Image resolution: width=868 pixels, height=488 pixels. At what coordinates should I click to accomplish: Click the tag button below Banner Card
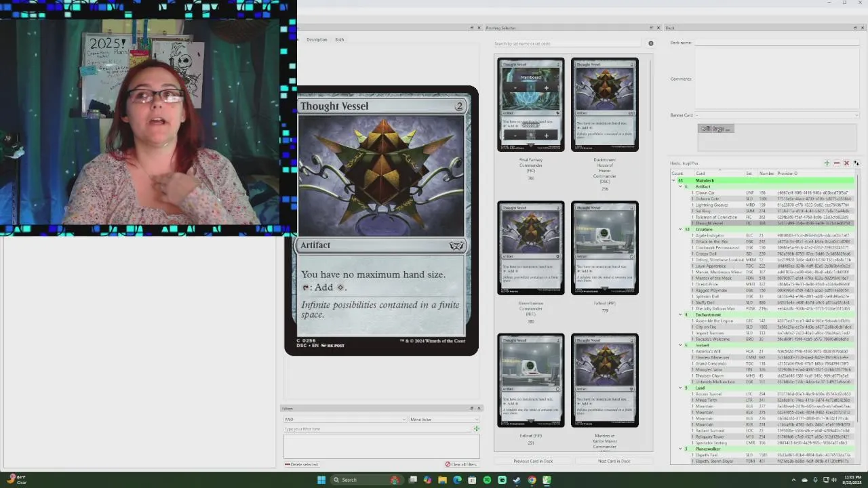(x=716, y=129)
